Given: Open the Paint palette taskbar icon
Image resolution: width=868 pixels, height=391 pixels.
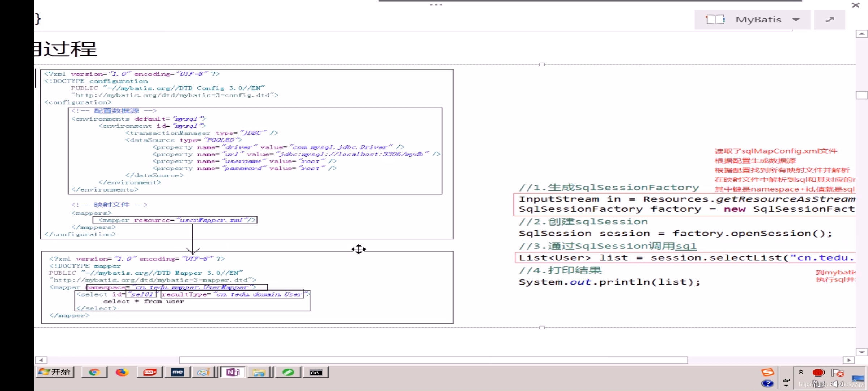Looking at the screenshot, I should pyautogui.click(x=204, y=372).
